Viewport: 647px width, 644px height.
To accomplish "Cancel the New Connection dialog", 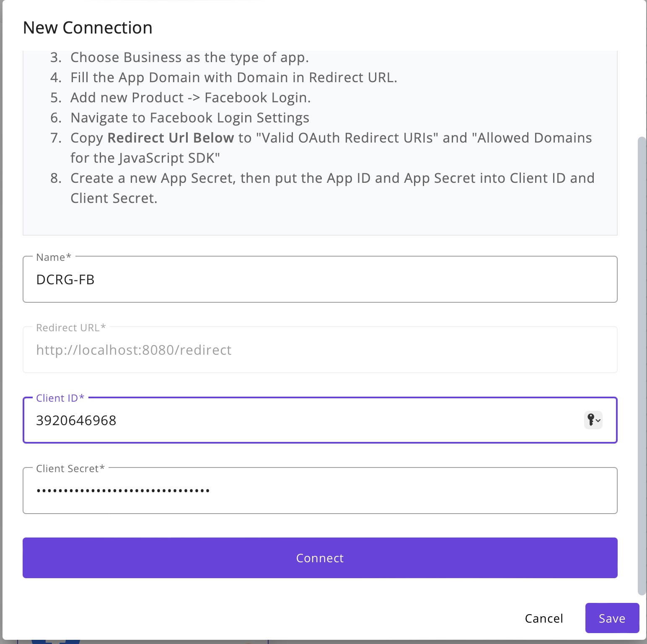I will pos(543,618).
